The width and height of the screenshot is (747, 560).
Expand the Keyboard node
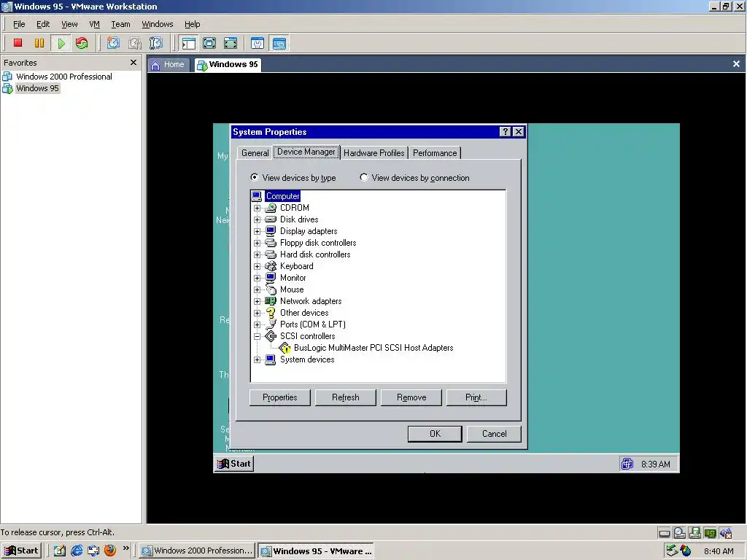coord(258,266)
